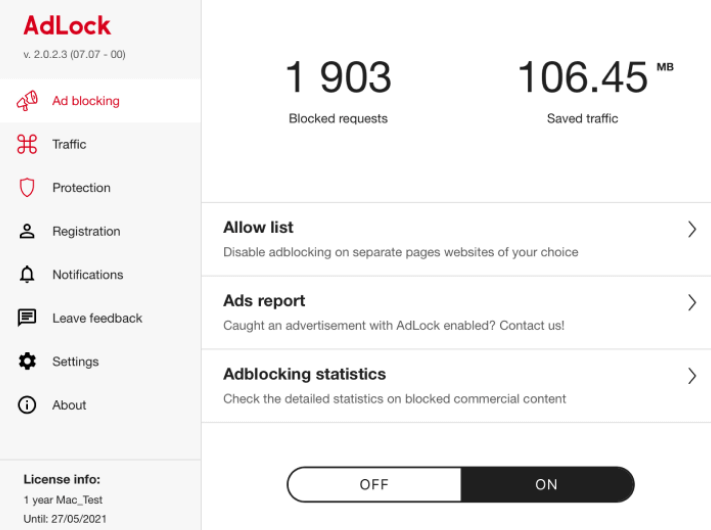Screen dimensions: 711x530
Task: Go to the Protection section label
Action: [x=81, y=188]
